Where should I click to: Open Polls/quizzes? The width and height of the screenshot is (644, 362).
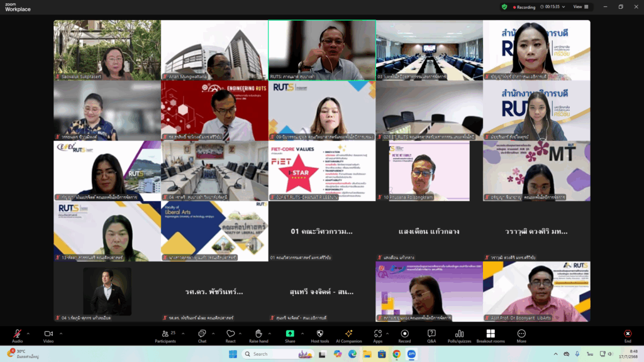[459, 336]
